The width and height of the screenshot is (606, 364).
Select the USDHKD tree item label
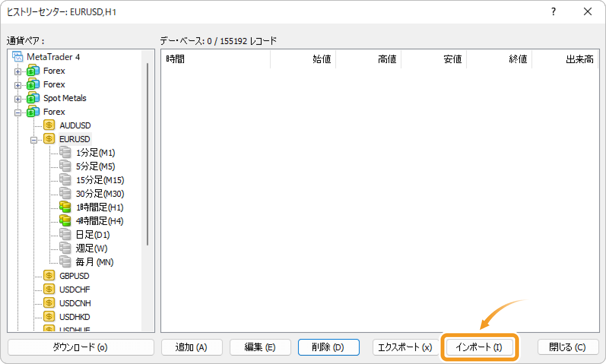(x=75, y=317)
